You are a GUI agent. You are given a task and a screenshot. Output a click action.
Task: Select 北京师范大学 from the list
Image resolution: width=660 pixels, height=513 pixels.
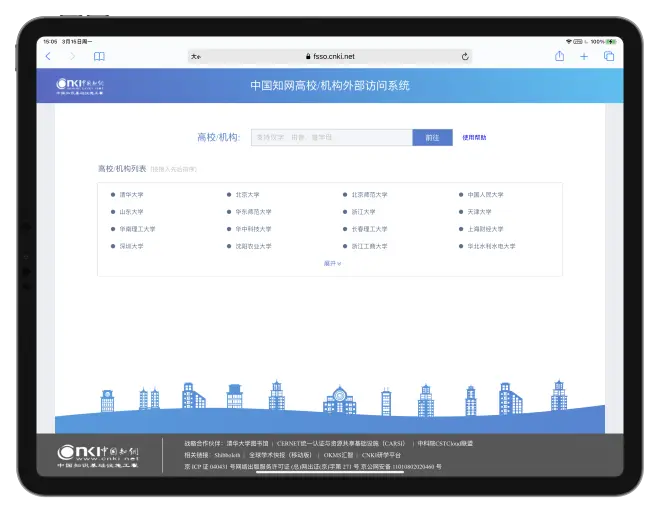(x=370, y=195)
